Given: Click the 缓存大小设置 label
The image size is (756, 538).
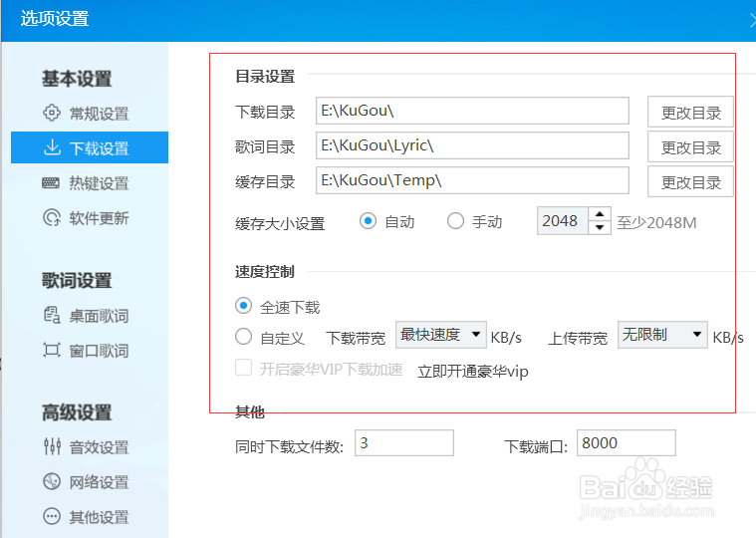Looking at the screenshot, I should [280, 224].
